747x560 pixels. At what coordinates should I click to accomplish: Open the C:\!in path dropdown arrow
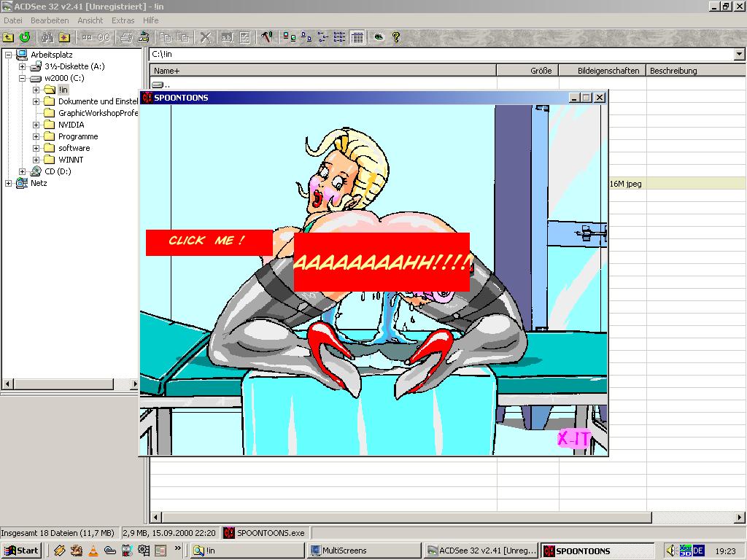[x=739, y=54]
